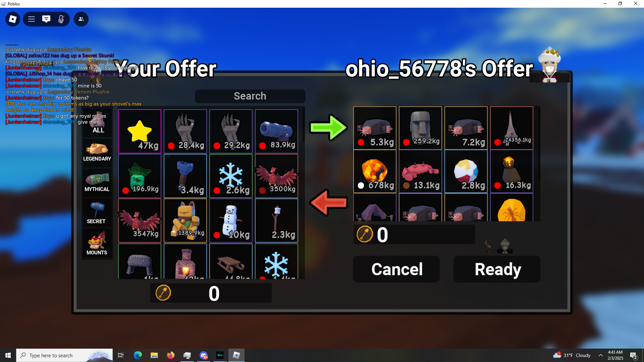Select the ALL items filter tab
This screenshot has height=362, width=644.
98,122
